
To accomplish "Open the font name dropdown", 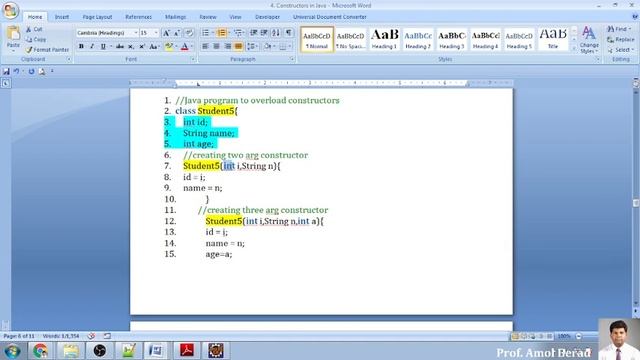I will click(136, 33).
